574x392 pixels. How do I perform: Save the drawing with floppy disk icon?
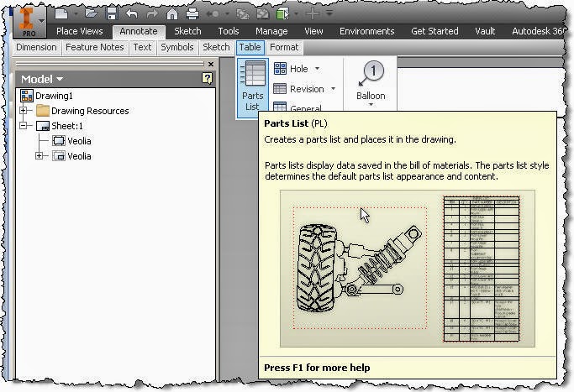point(111,14)
